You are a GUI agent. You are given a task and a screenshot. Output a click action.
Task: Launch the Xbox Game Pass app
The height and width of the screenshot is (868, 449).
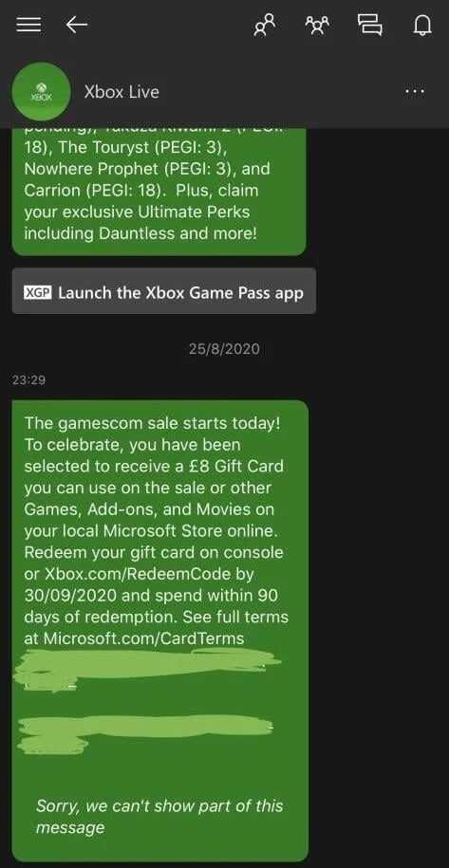164,291
